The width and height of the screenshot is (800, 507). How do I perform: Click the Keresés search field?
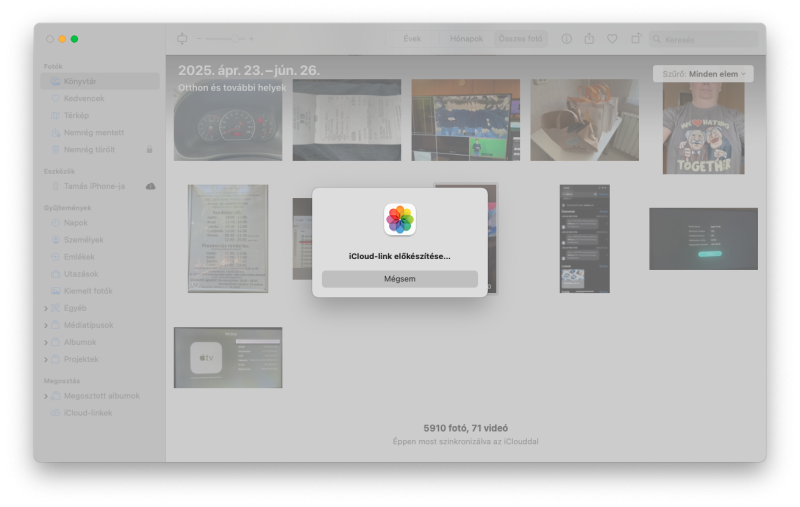tap(704, 39)
